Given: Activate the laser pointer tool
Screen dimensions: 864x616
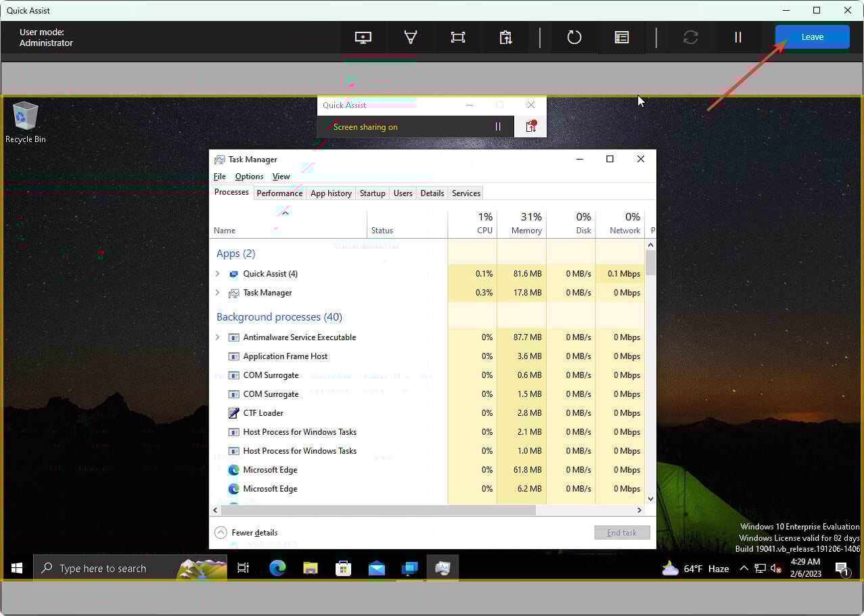Looking at the screenshot, I should [x=411, y=37].
